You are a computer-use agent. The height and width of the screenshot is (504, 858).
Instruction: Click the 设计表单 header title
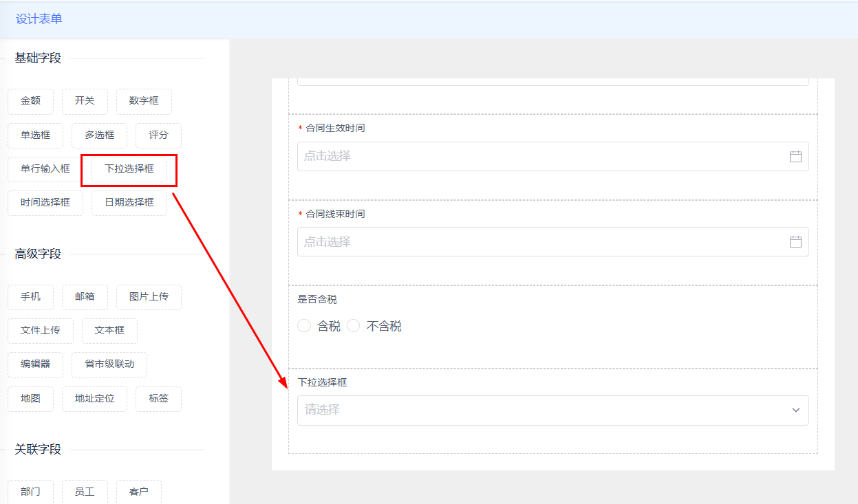coord(39,19)
